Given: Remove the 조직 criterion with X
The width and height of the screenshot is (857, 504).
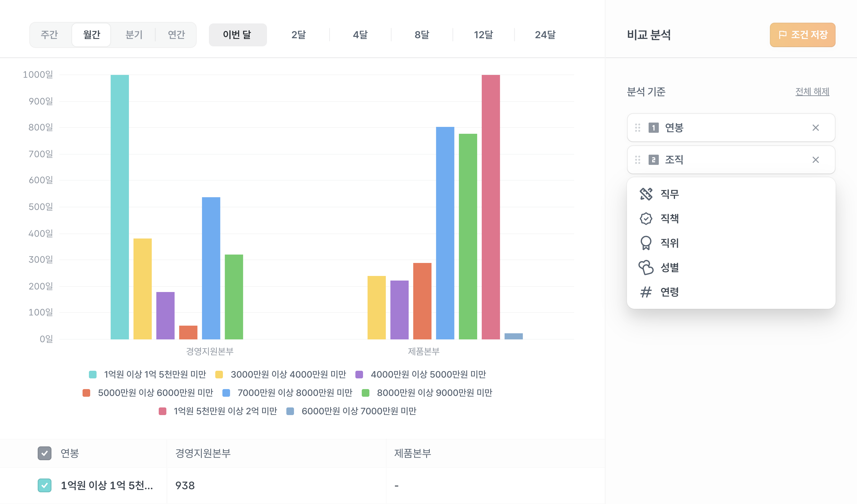Looking at the screenshot, I should click(815, 160).
